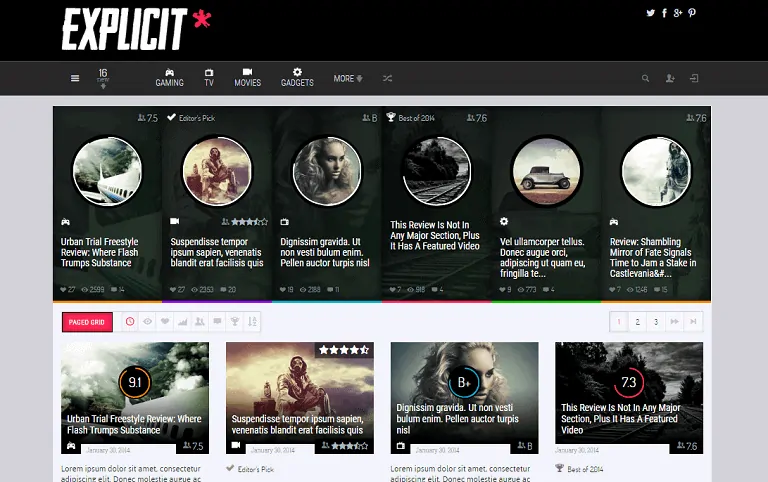Open slider headline Urban Trial Freestyle Review

click(99, 252)
